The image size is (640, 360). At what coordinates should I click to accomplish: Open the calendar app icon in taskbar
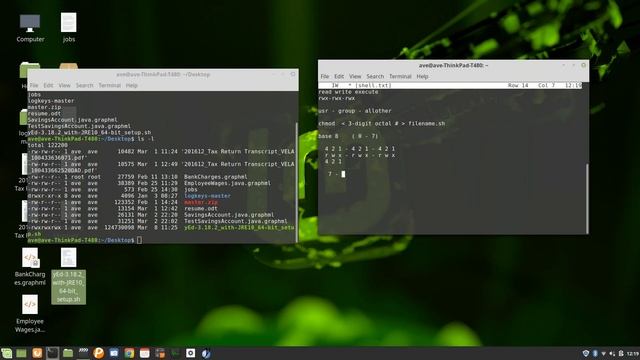point(144,353)
